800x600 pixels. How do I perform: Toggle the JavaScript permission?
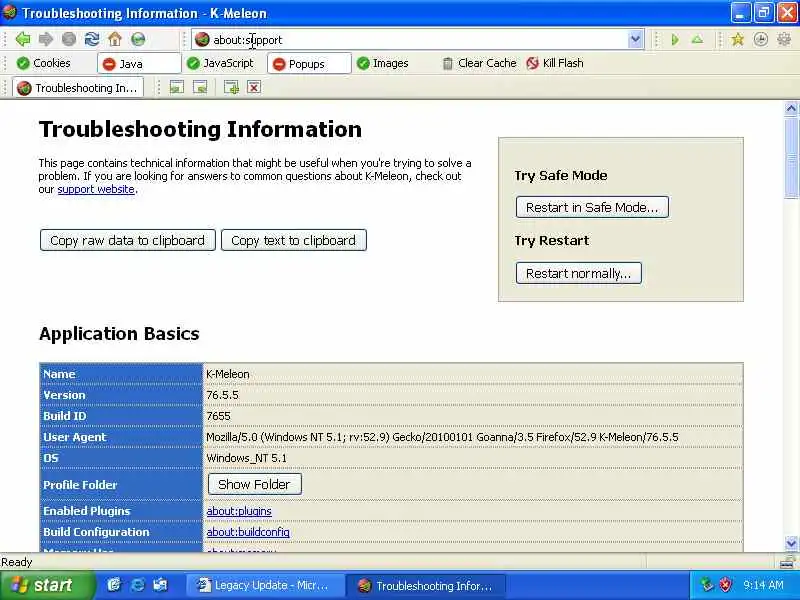tap(220, 63)
